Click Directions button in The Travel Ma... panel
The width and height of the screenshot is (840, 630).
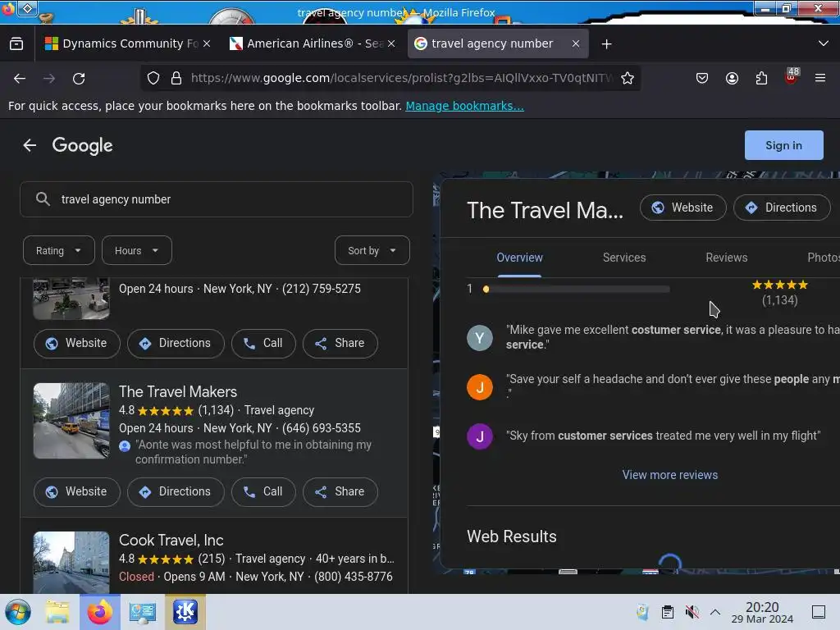782,208
